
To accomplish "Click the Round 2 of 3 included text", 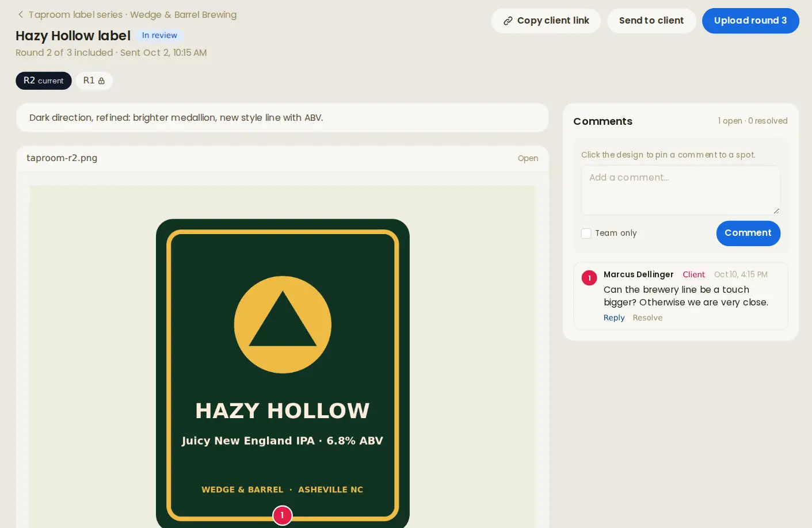I will click(x=64, y=52).
